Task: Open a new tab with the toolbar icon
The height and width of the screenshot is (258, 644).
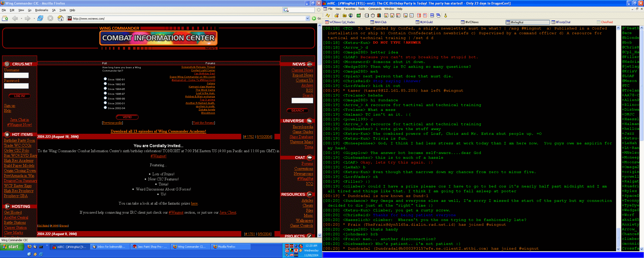Action: (x=5, y=18)
